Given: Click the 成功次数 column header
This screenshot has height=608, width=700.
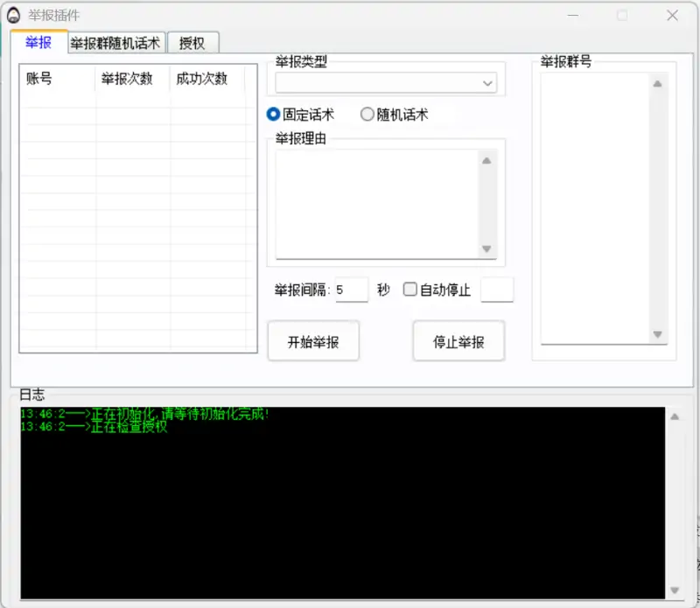Looking at the screenshot, I should click(199, 78).
